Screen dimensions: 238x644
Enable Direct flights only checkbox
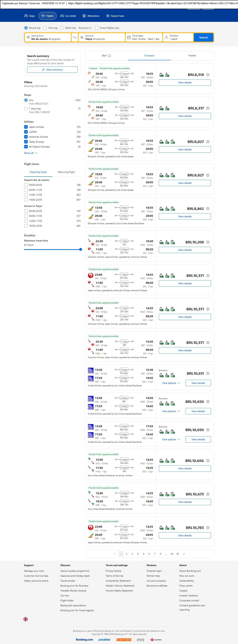[x=97, y=28]
